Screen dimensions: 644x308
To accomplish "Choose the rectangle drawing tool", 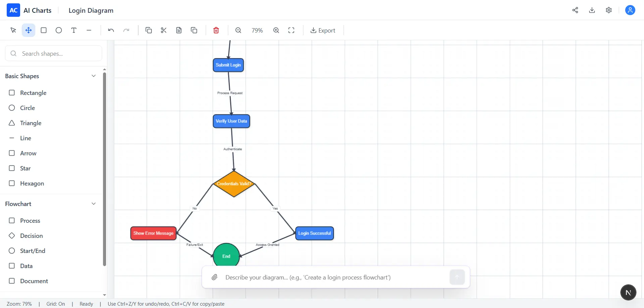I will 44,30.
